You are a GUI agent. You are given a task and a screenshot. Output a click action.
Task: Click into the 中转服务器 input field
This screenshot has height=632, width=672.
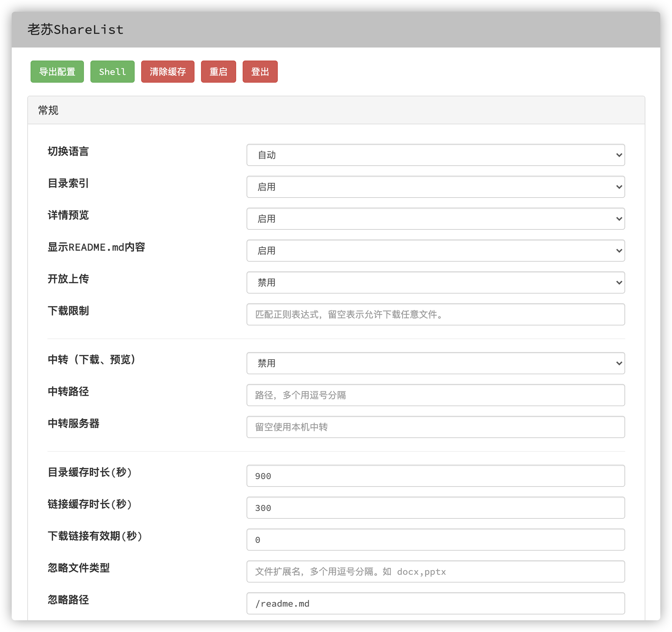pyautogui.click(x=436, y=427)
